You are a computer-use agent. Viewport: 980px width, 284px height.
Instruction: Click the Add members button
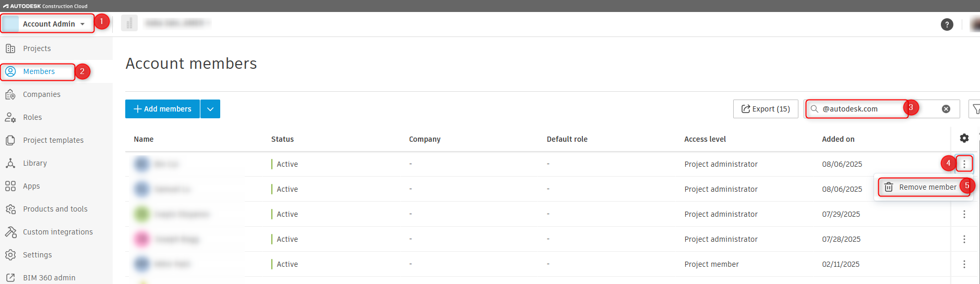tap(162, 109)
